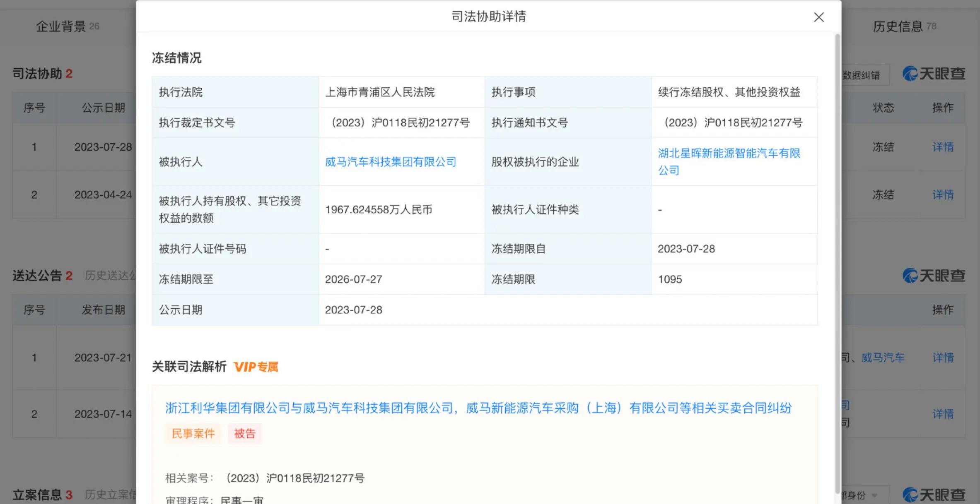Open the 浙江利华集团有限公司 买卖合同纠纷 case link
The height and width of the screenshot is (504, 980).
tap(478, 408)
